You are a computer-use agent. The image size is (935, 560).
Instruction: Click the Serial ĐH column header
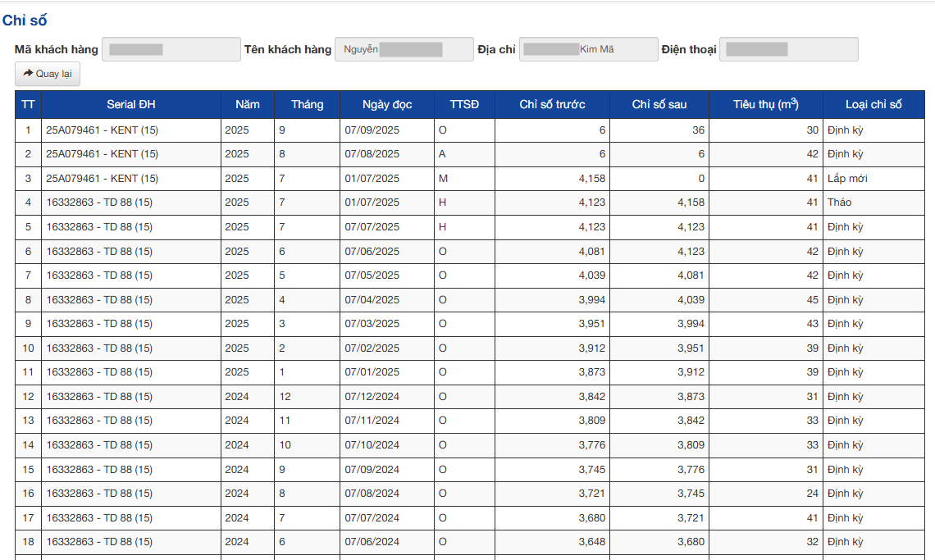tap(130, 104)
